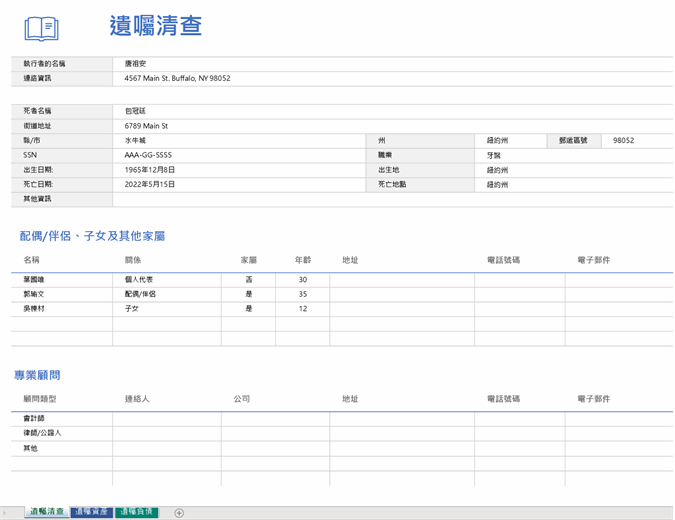Select the date of death cell 2022年5月15日
This screenshot has width=675, height=520.
tap(150, 184)
